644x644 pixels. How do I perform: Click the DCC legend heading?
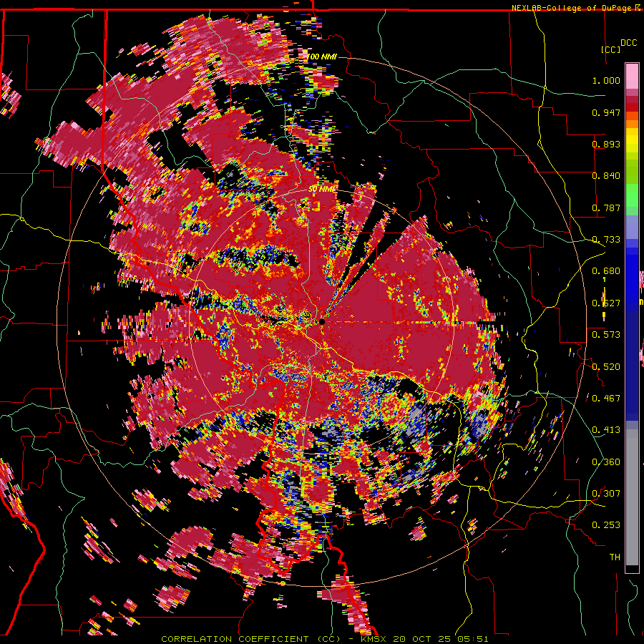628,43
